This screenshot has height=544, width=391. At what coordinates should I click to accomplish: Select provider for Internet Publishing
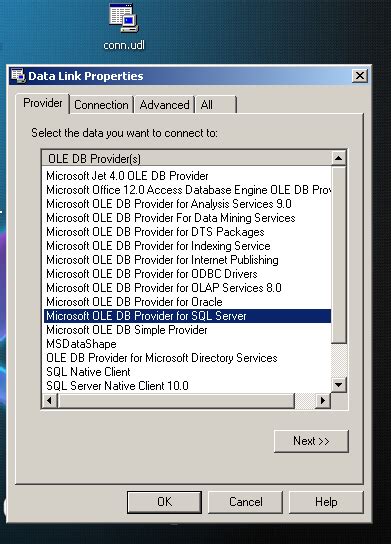tap(187, 260)
